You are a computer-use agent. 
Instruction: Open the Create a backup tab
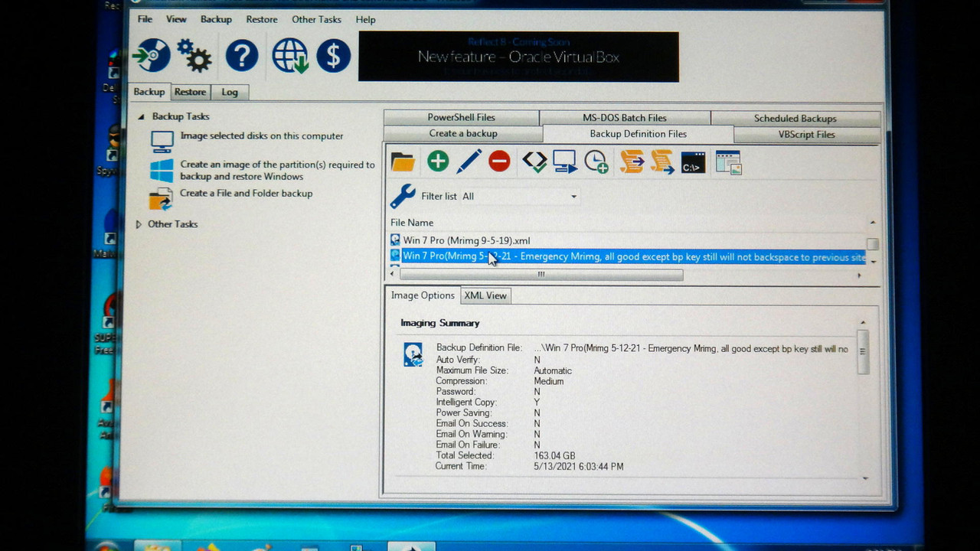coord(462,133)
